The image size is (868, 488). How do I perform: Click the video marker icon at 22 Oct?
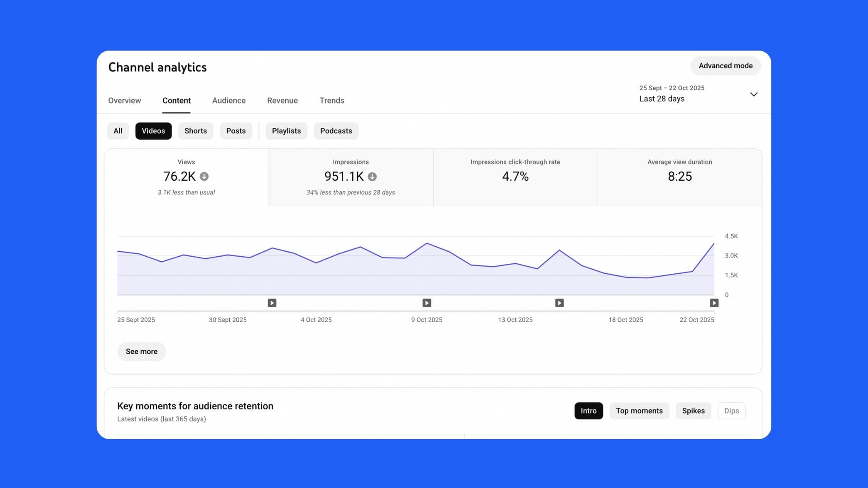[x=714, y=303]
